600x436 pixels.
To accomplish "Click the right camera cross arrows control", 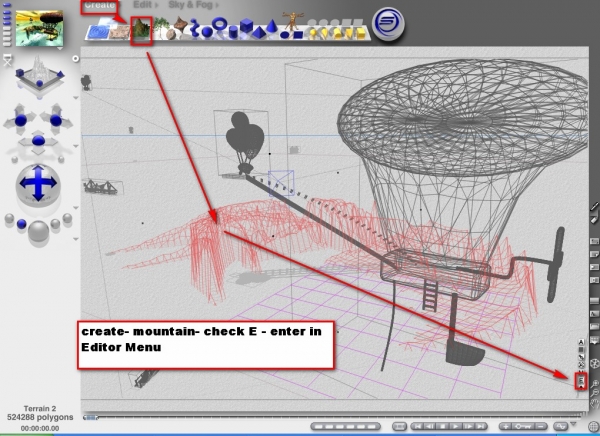I will point(56,119).
